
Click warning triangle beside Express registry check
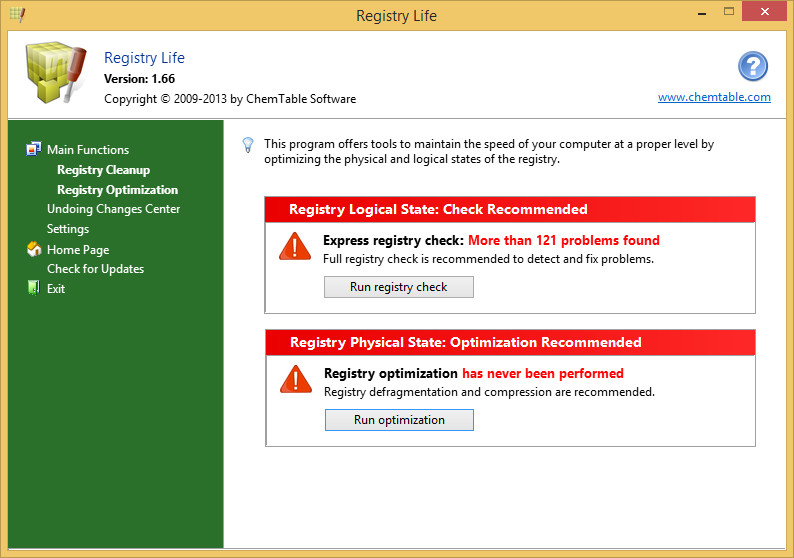(295, 246)
